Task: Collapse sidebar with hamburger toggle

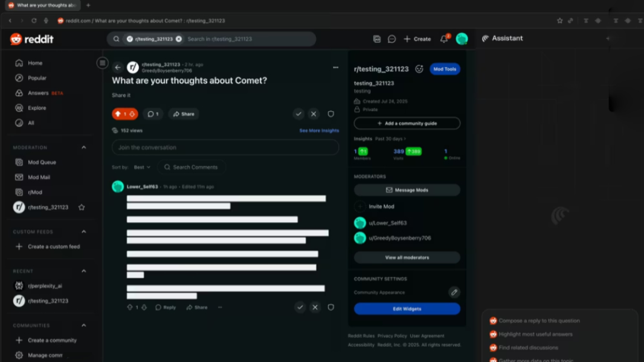Action: [102, 63]
